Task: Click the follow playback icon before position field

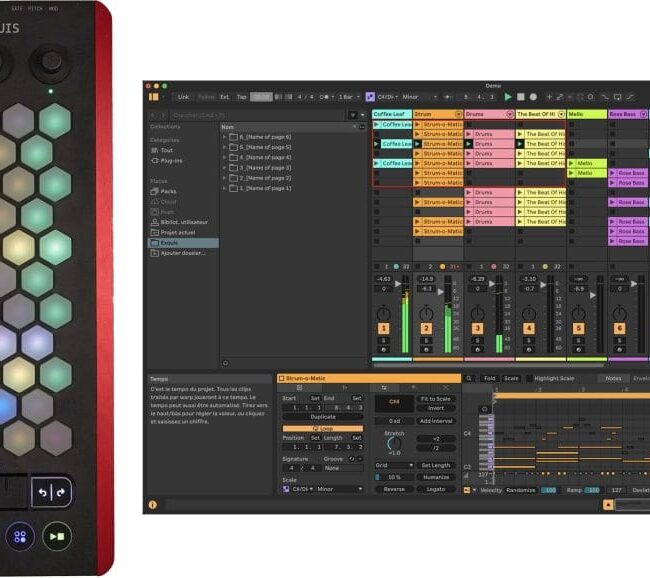Action: [448, 97]
